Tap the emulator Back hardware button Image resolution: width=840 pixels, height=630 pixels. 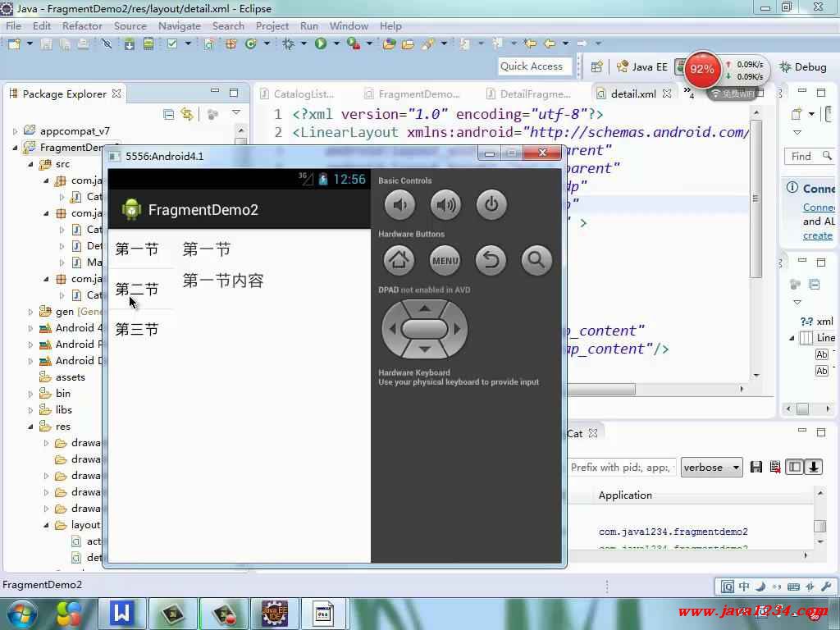[491, 260]
